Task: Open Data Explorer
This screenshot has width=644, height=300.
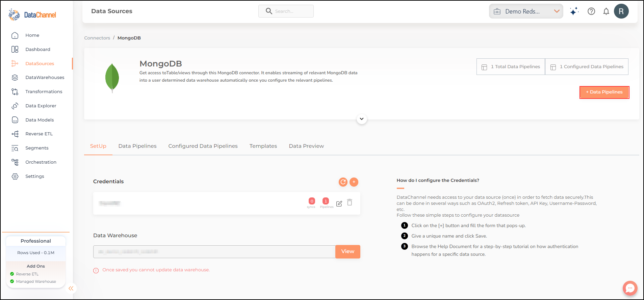Action: (x=41, y=106)
